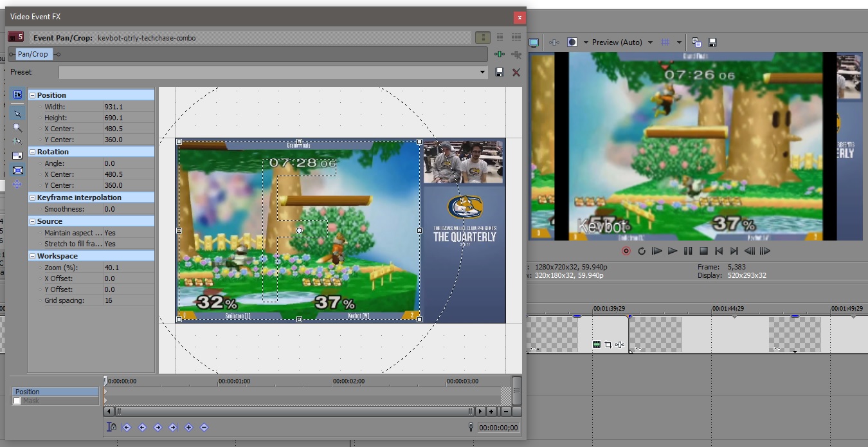This screenshot has width=868, height=447.
Task: Click the Move Freely arrows tool
Action: [x=17, y=184]
